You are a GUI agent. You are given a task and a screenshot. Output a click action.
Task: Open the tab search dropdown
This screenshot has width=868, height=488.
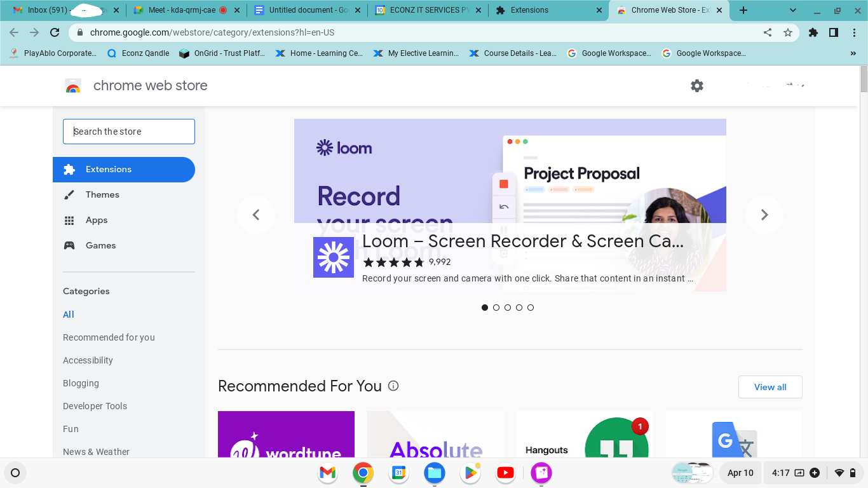(x=793, y=10)
